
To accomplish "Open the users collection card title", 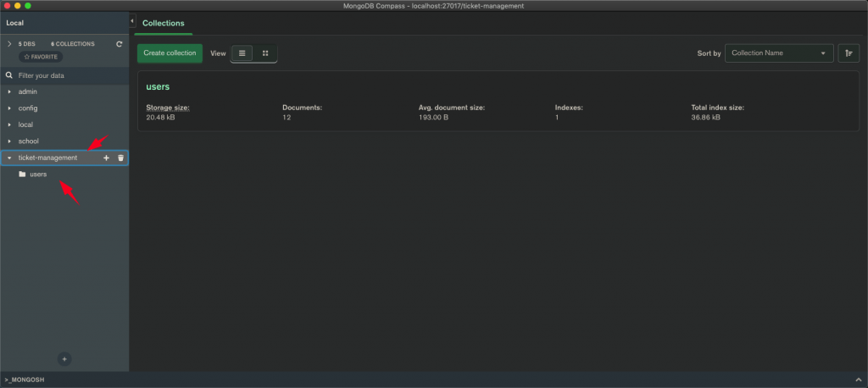I will click(158, 87).
